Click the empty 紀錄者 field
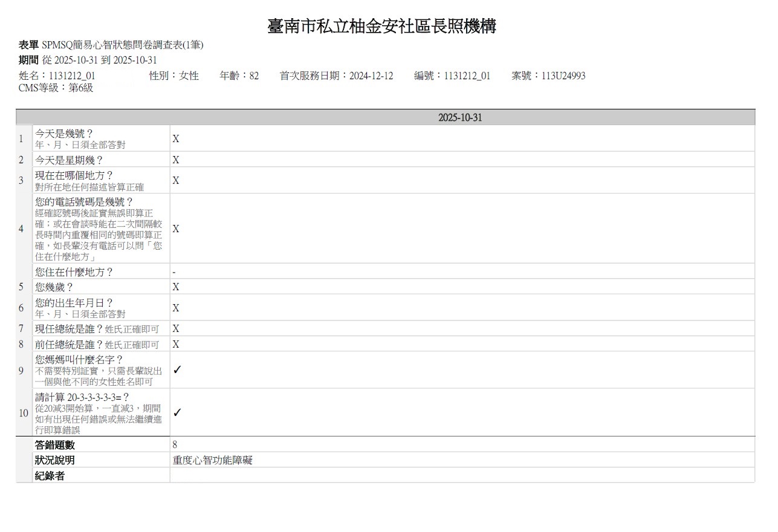 (x=462, y=476)
